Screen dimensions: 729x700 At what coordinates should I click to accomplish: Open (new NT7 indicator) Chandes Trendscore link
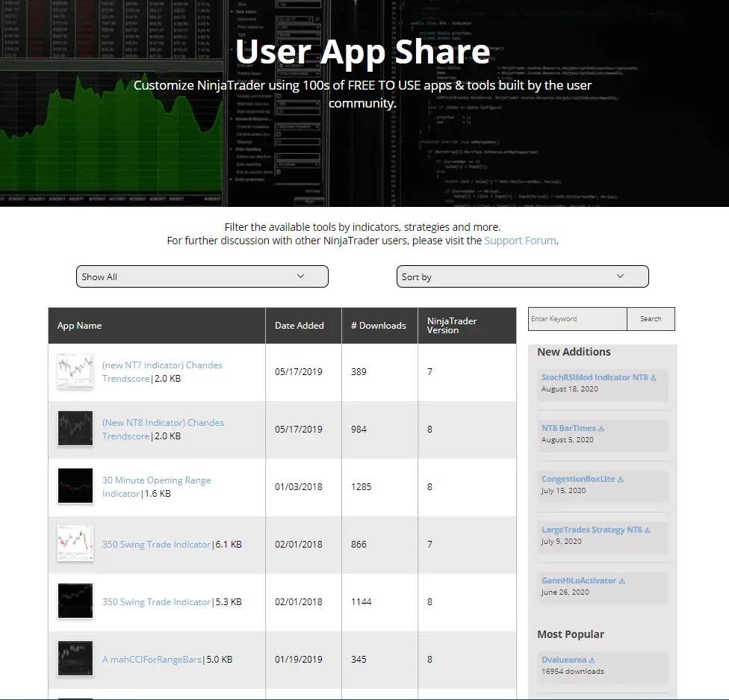point(162,371)
